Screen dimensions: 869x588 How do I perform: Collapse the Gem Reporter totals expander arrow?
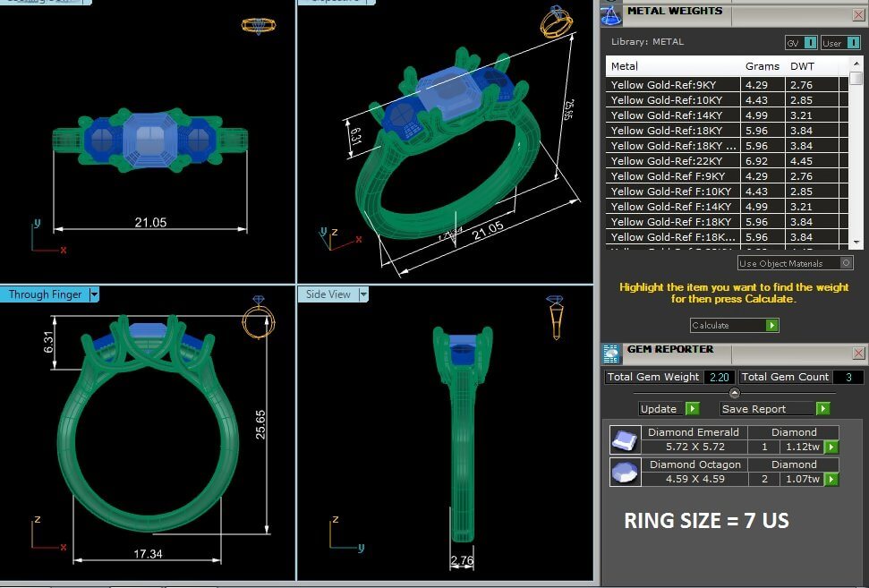point(734,393)
